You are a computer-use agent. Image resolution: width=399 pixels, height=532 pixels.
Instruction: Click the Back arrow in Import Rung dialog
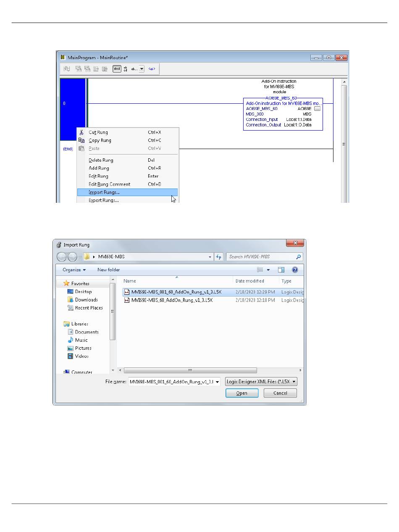click(x=62, y=257)
